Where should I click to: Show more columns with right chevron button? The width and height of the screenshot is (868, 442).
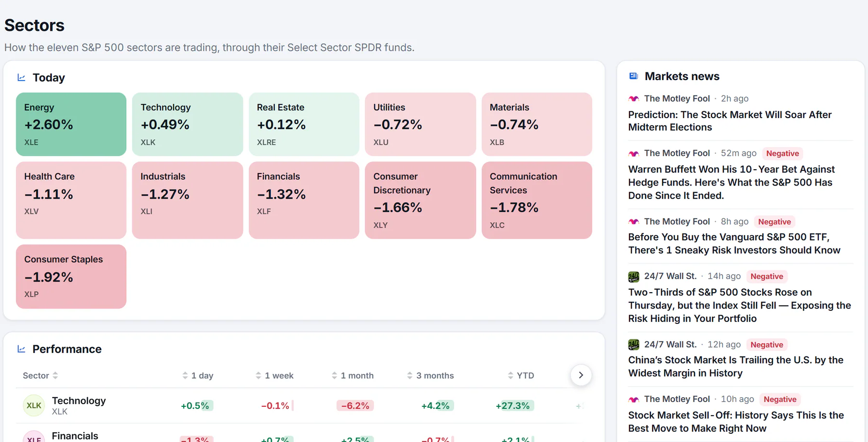click(x=581, y=375)
